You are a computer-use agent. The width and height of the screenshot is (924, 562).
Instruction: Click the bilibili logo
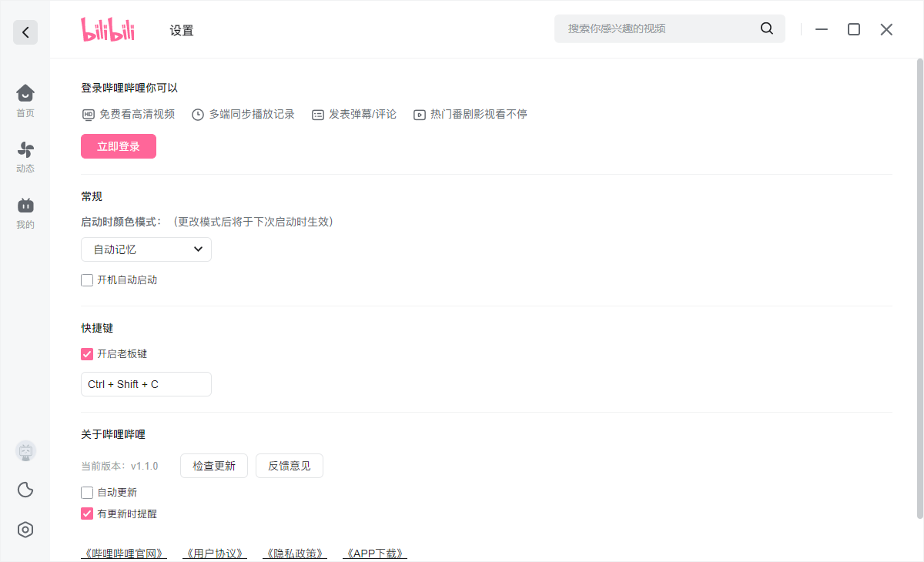[x=107, y=29]
